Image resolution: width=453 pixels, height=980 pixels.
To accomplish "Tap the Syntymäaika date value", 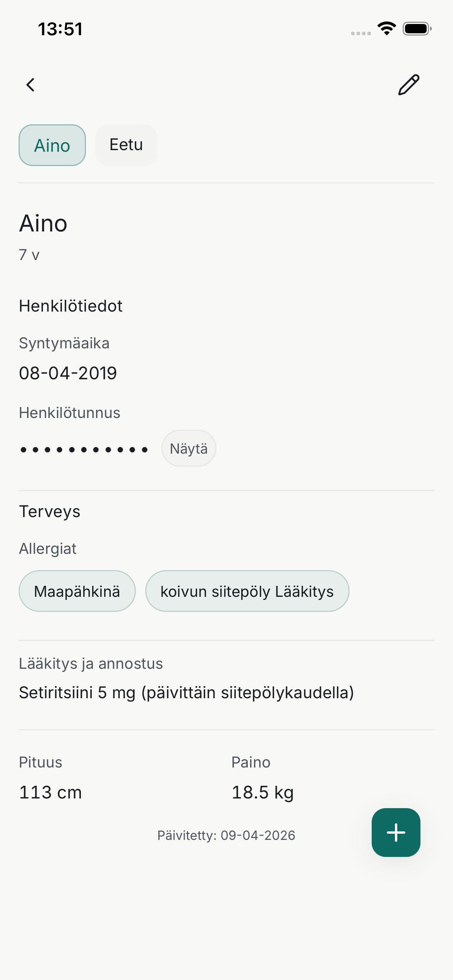I will click(x=68, y=373).
